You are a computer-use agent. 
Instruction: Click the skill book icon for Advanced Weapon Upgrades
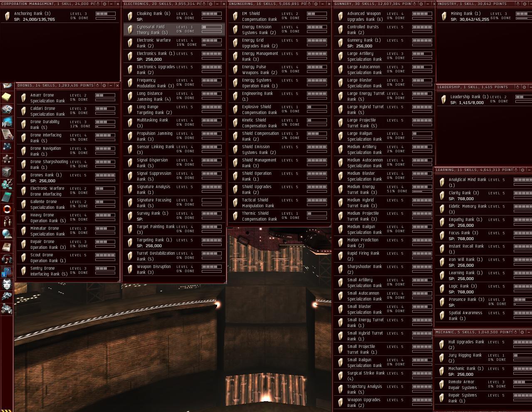(x=341, y=16)
